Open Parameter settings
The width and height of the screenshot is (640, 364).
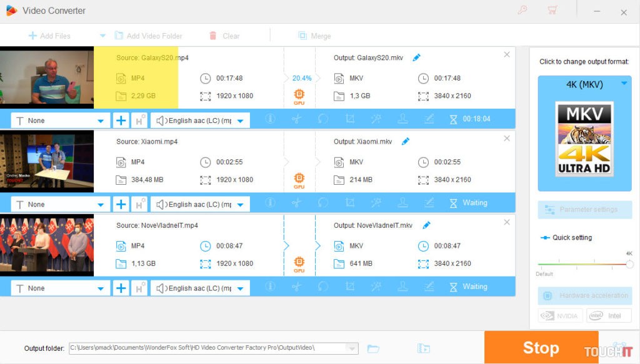(584, 210)
